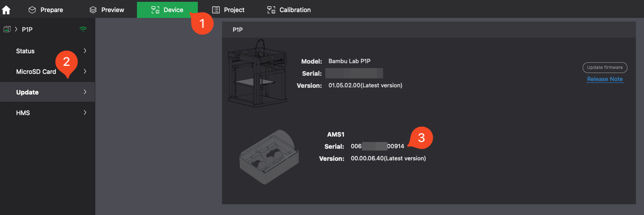Click the Project list icon
Image resolution: width=644 pixels, height=215 pixels.
pos(216,9)
